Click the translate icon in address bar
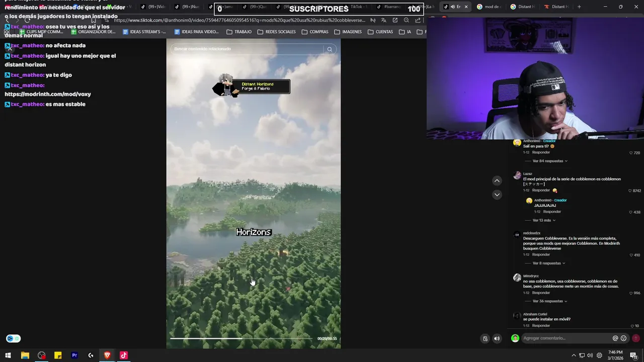 point(383,20)
